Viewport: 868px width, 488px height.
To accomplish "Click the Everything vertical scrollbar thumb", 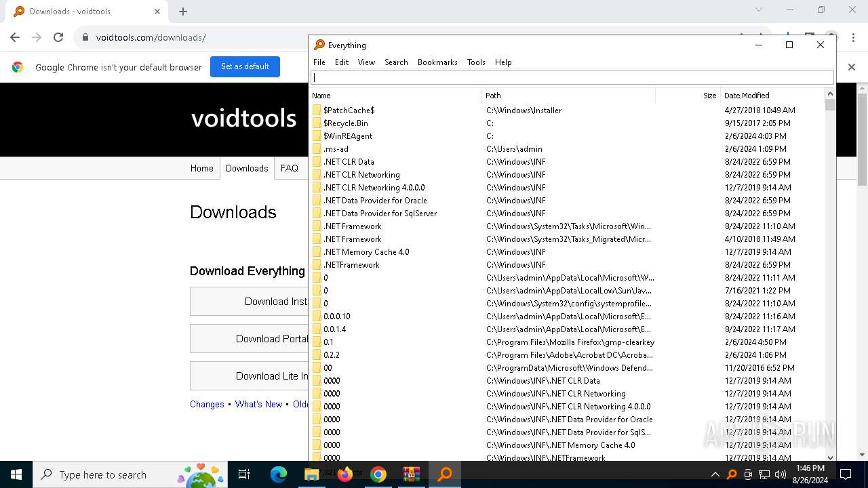I will 830,105.
